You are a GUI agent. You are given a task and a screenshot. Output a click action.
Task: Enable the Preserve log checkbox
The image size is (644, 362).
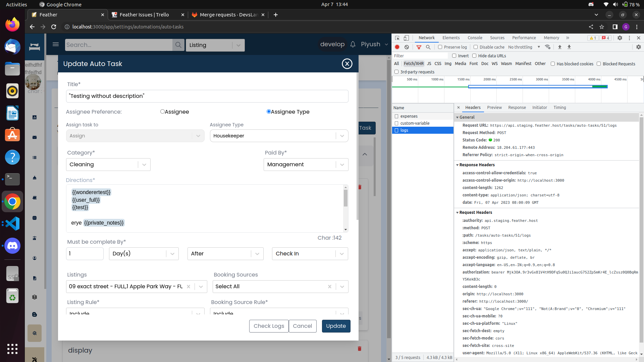(x=440, y=47)
